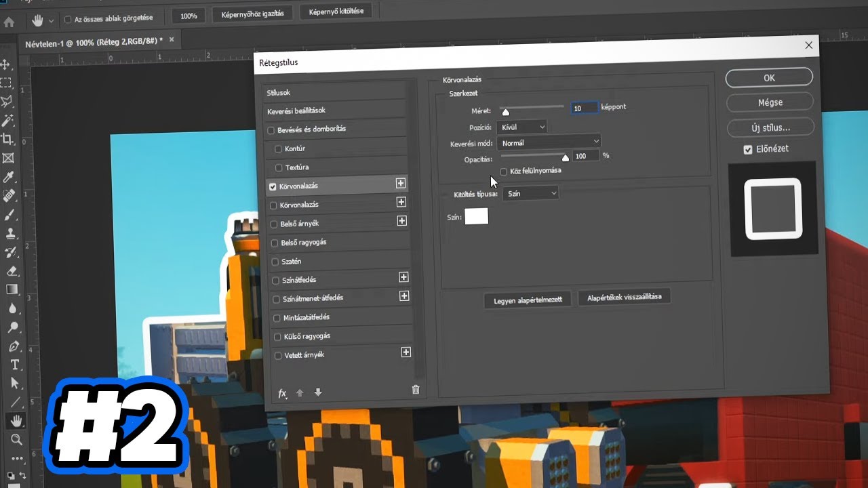Select the Type tool

tap(15, 365)
